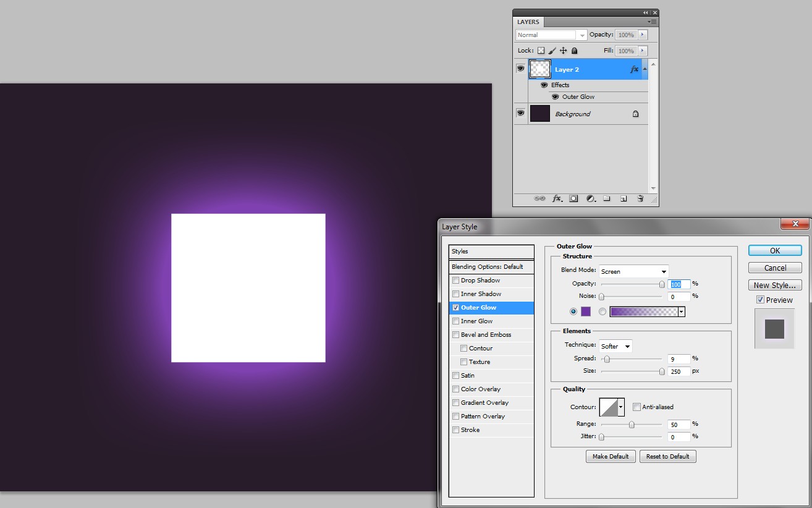The image size is (812, 508).
Task: Click the fx icon on Layer 2
Action: tap(634, 70)
